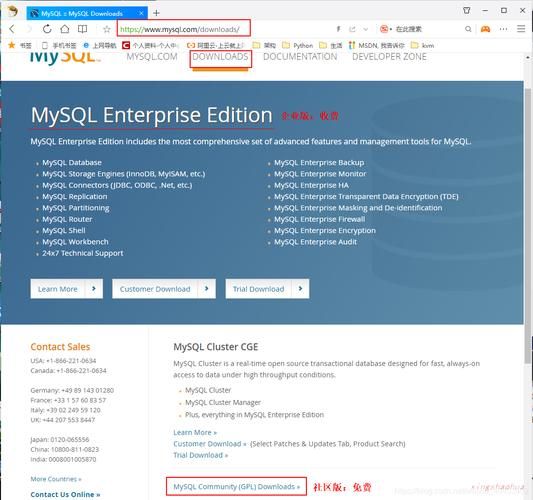
Task: Click the MySQL Enterprise Edition heading
Action: 152,115
